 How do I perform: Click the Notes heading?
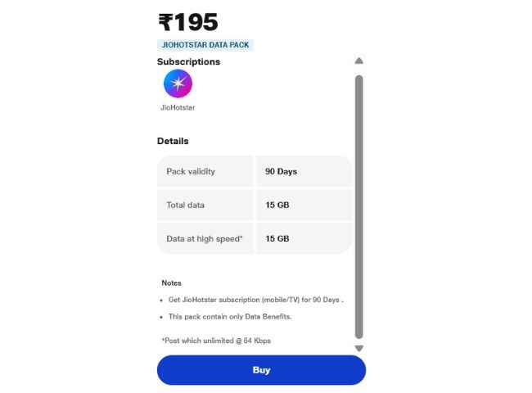click(171, 283)
